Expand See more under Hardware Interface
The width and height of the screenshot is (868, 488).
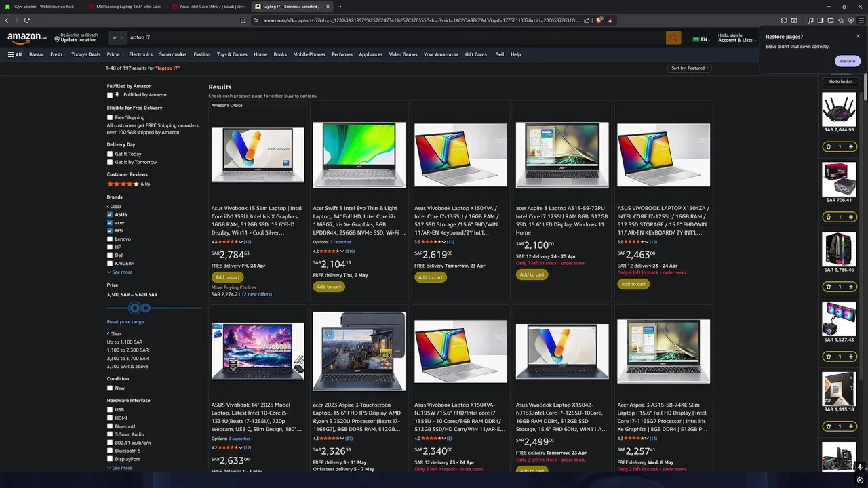pos(120,468)
